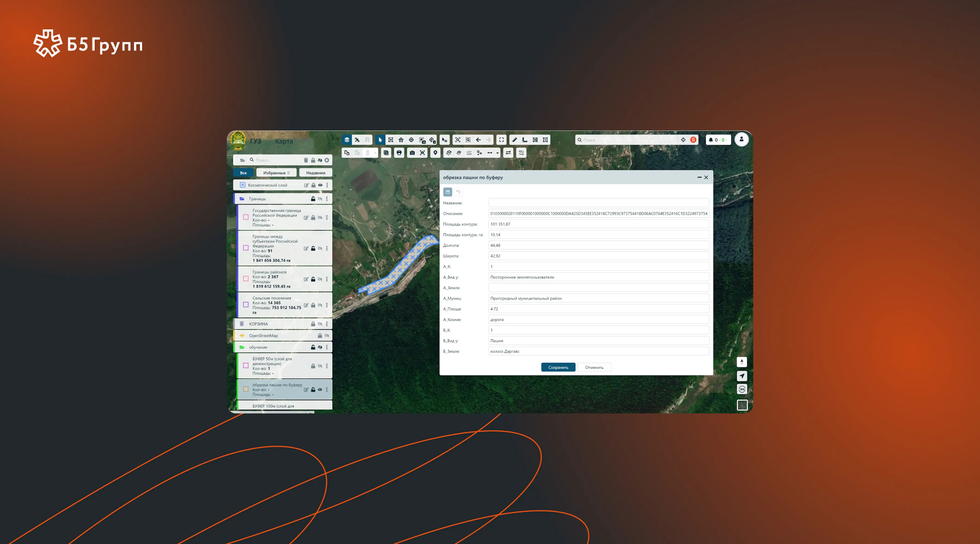Show the Границы районов layer
The width and height of the screenshot is (980, 544).
320,279
